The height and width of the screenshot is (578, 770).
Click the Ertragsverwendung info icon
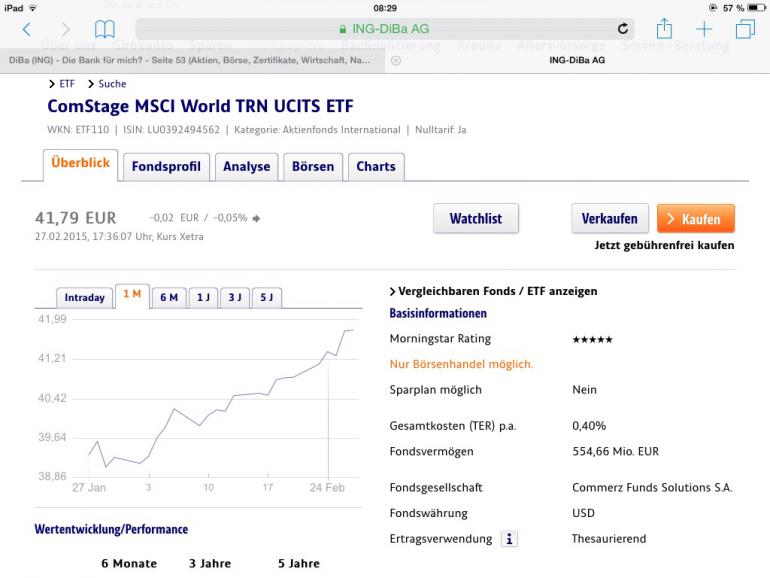pyautogui.click(x=509, y=539)
